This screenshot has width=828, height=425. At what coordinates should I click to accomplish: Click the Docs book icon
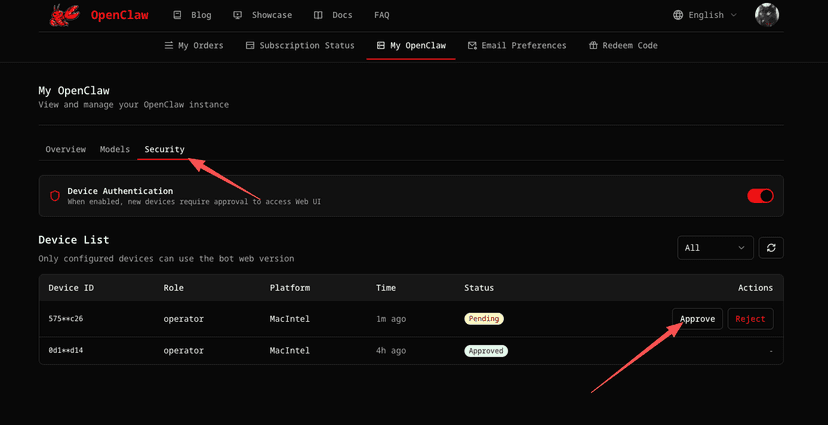pyautogui.click(x=318, y=15)
